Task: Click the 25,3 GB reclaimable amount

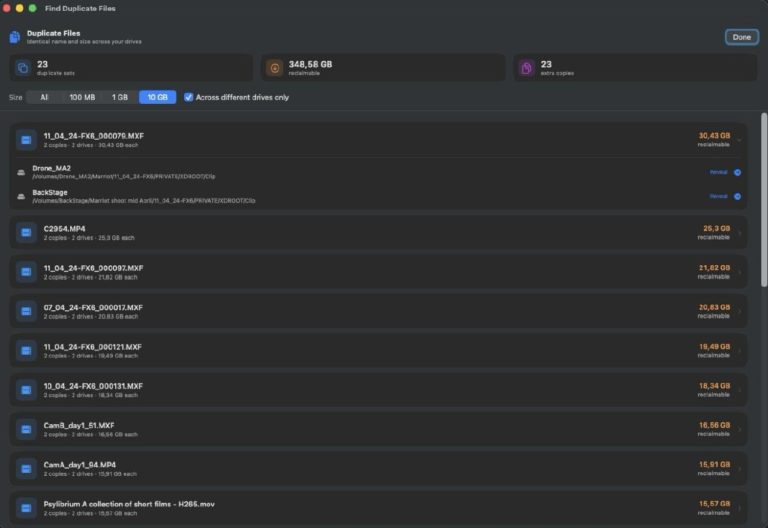Action: (716, 228)
